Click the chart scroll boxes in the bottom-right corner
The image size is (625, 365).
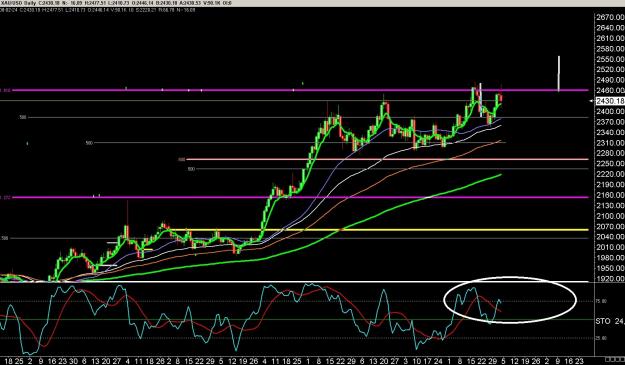coord(614,359)
